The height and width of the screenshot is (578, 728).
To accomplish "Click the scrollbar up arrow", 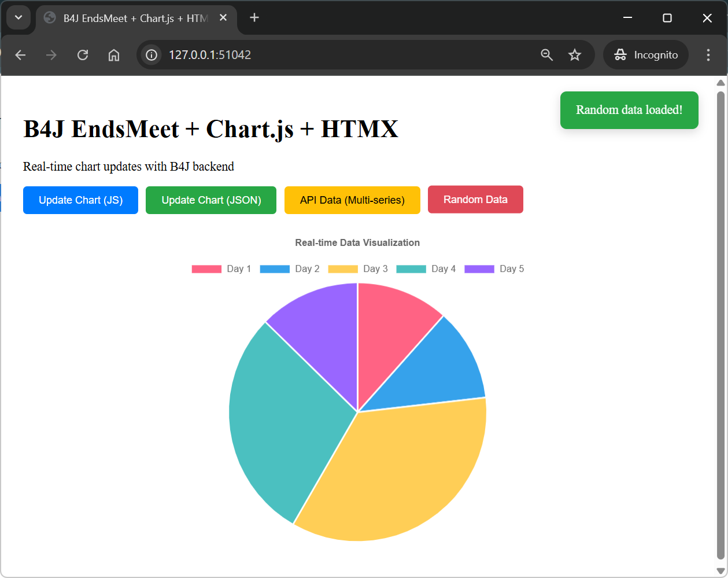I will click(x=720, y=83).
